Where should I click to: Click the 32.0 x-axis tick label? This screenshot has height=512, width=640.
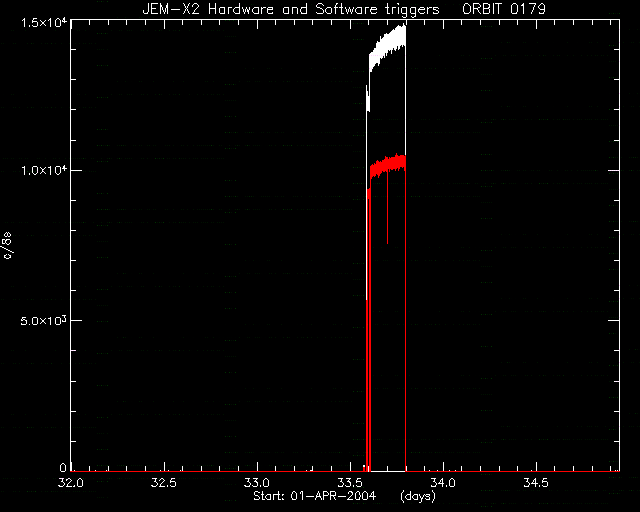71,483
